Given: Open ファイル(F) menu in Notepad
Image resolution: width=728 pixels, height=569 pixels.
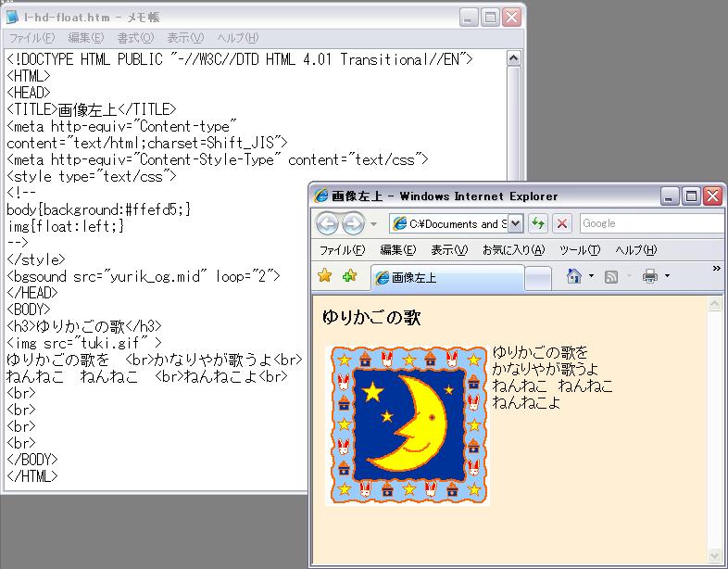Looking at the screenshot, I should pyautogui.click(x=31, y=38).
